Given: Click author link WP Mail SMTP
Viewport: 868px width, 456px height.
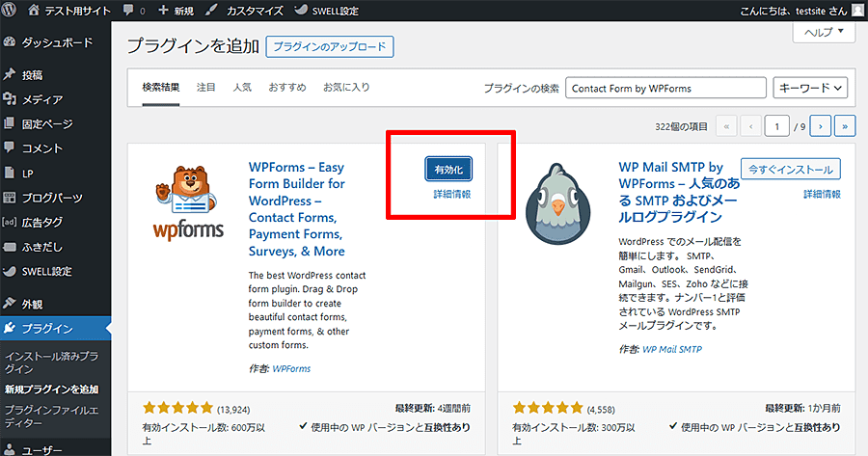Looking at the screenshot, I should coord(672,349).
